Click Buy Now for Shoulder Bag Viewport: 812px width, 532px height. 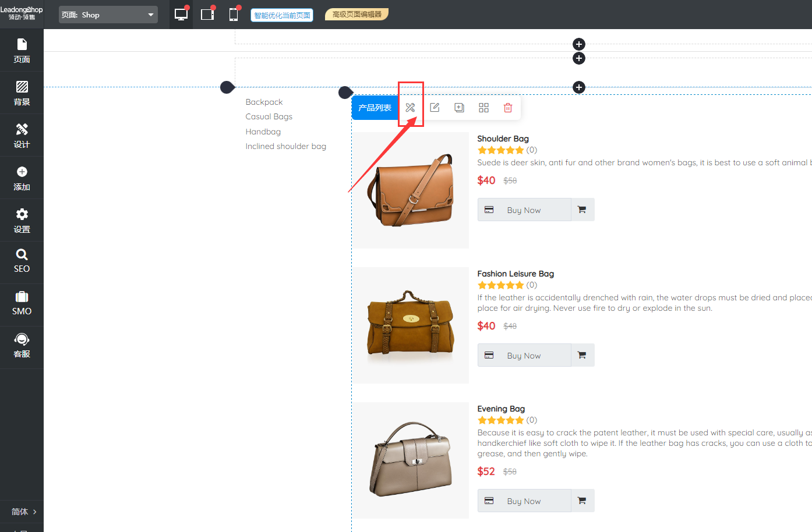pyautogui.click(x=524, y=210)
